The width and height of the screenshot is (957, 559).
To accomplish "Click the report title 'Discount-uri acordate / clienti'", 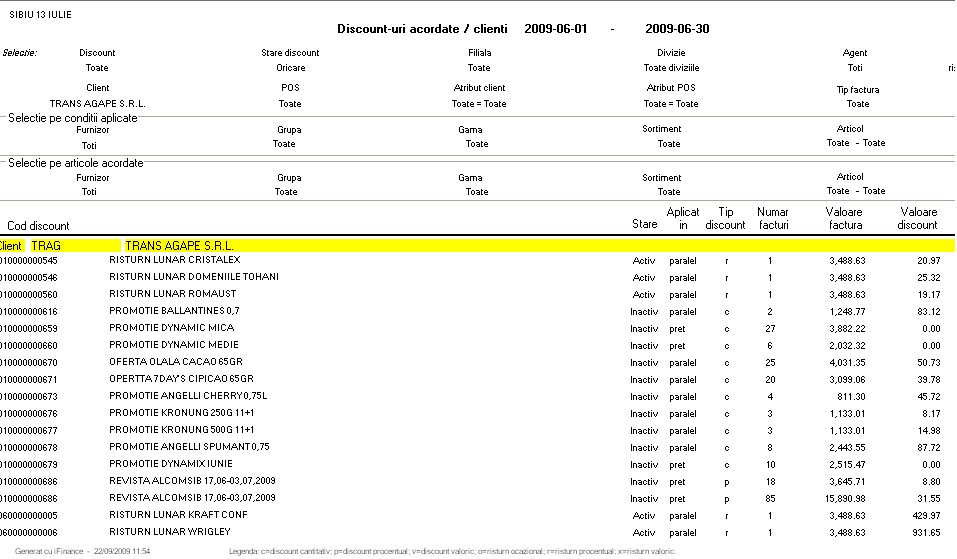I will [x=422, y=29].
